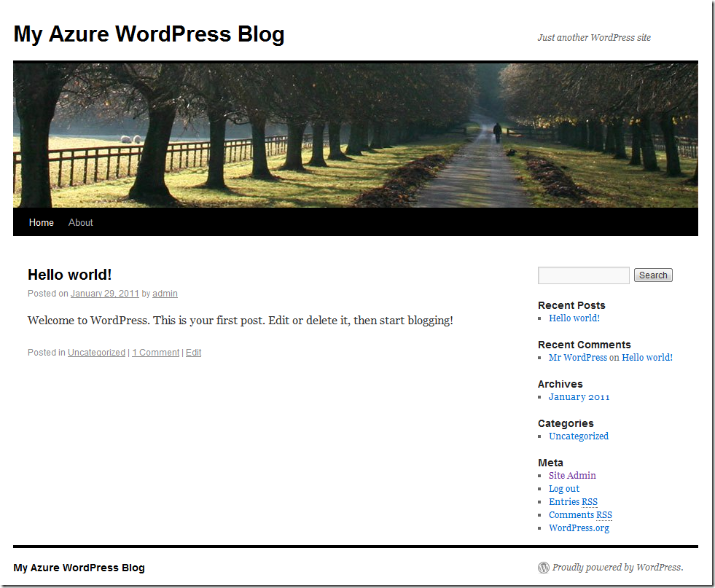Click the tree-lined path header image
Image resolution: width=715 pixels, height=588 pixels.
[356, 135]
